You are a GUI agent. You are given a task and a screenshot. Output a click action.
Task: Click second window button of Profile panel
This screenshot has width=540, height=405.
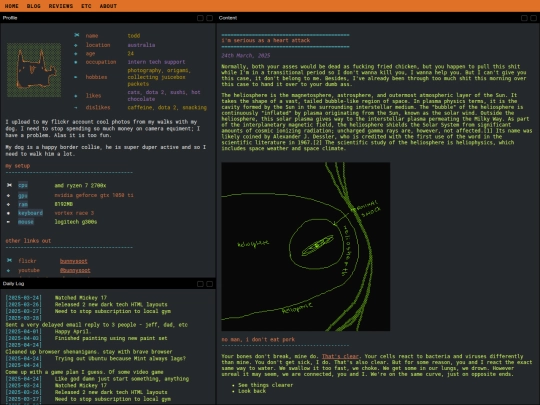[x=209, y=18]
